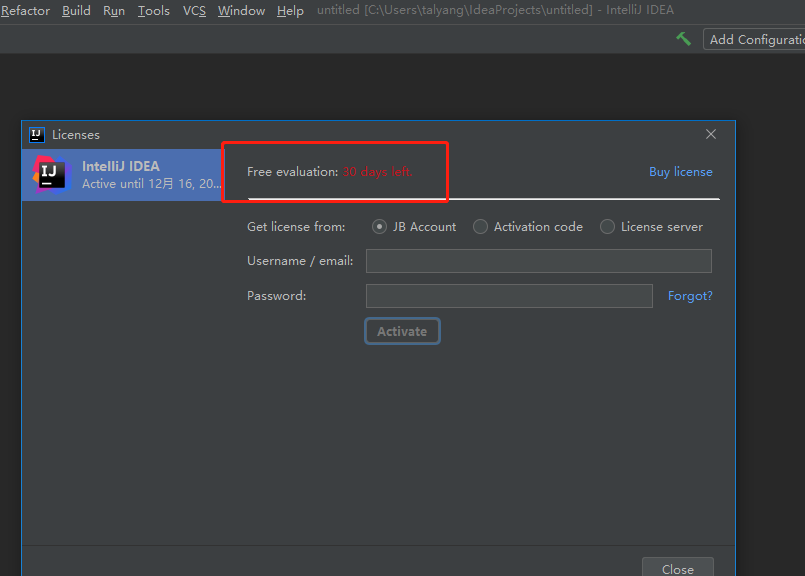This screenshot has width=805, height=576.
Task: Click the Activate button
Action: pos(402,331)
